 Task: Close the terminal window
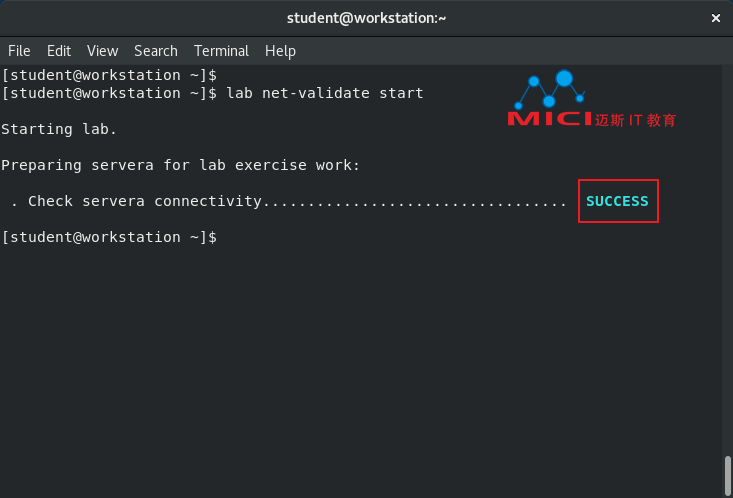tap(716, 18)
